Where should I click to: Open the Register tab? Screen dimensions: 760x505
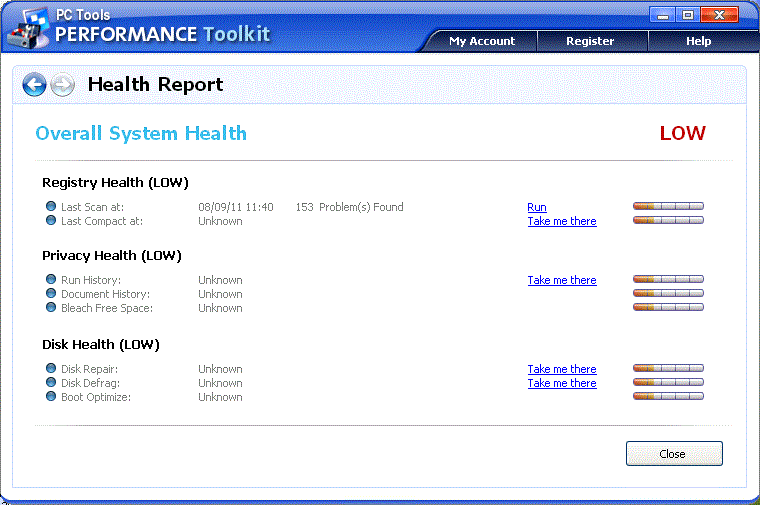[x=590, y=41]
